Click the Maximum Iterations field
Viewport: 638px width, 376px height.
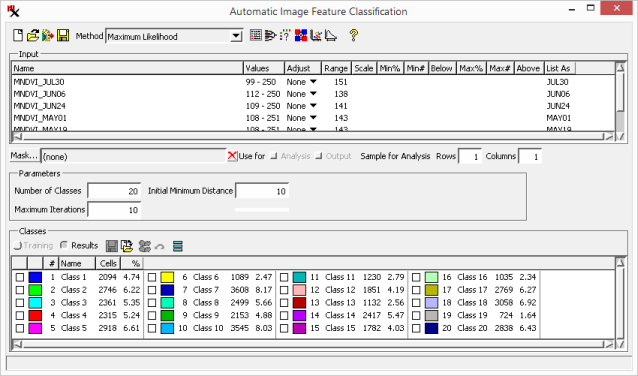pos(114,210)
